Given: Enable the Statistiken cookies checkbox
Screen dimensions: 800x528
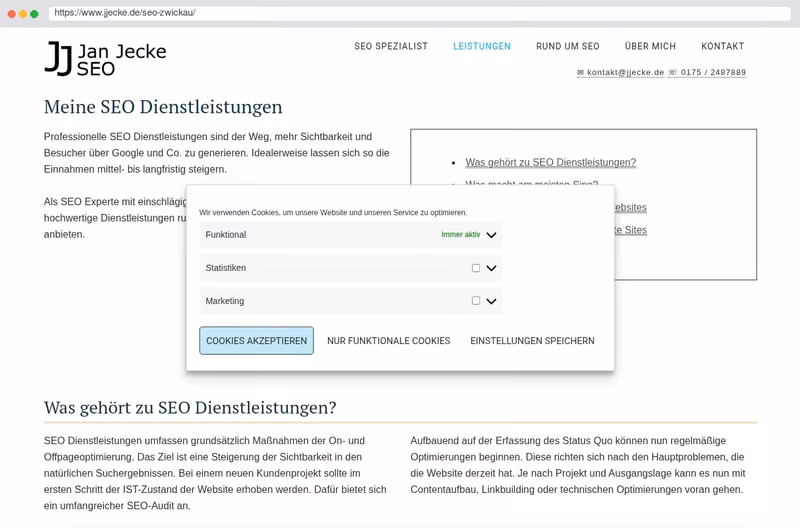Looking at the screenshot, I should click(476, 268).
